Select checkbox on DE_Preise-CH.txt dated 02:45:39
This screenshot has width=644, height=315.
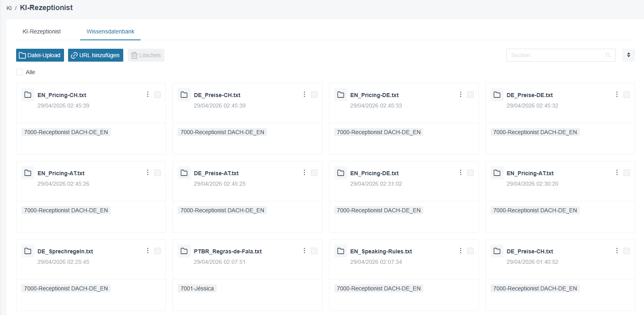[x=314, y=95]
